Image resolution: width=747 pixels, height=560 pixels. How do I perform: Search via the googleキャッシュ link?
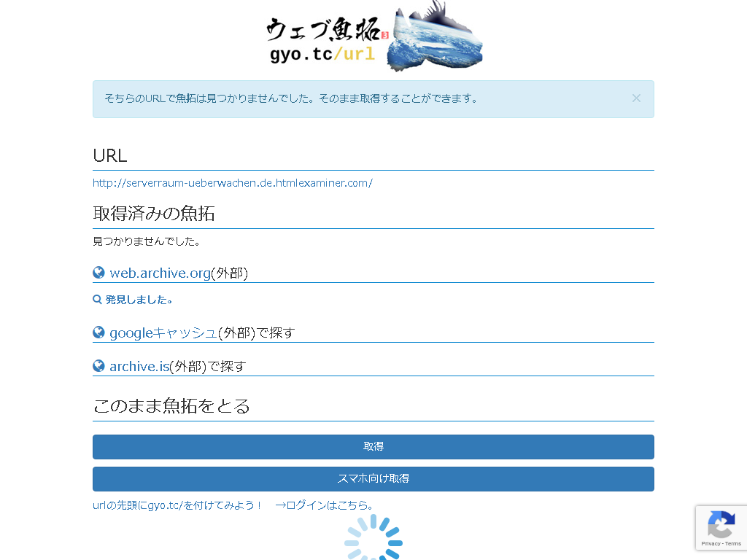tap(163, 333)
